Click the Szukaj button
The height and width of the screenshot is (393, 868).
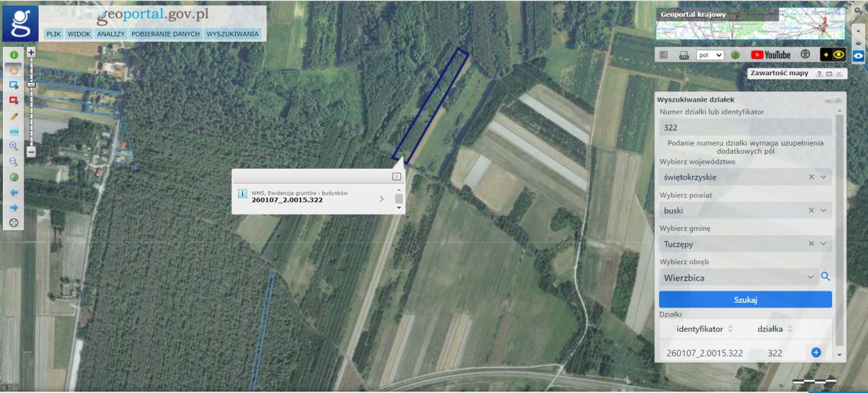745,299
